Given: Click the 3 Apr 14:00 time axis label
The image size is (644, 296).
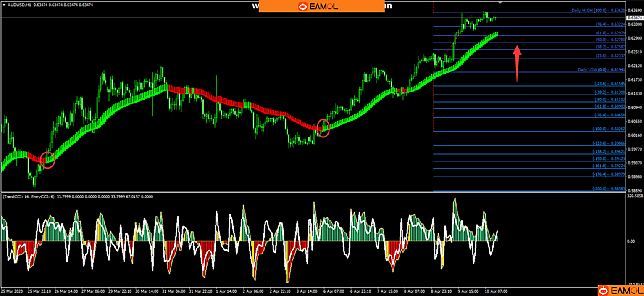Looking at the screenshot, I should pyautogui.click(x=308, y=291).
